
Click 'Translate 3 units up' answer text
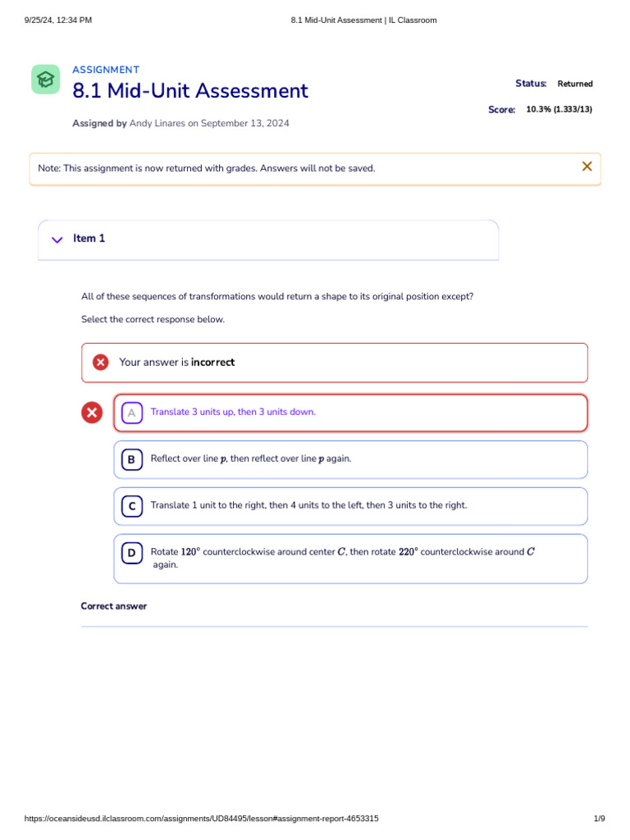pos(233,413)
